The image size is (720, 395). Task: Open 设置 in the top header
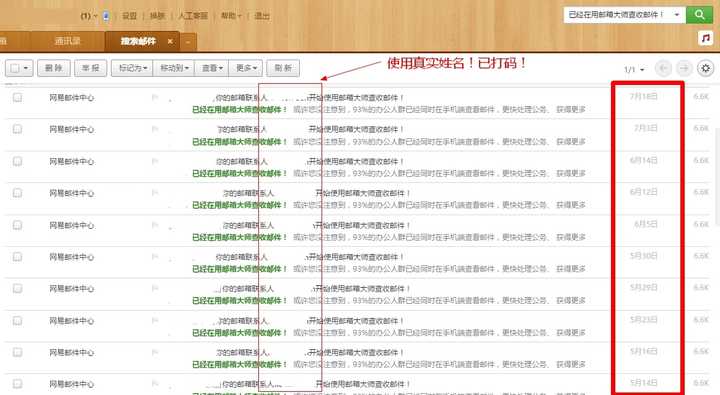click(x=129, y=16)
